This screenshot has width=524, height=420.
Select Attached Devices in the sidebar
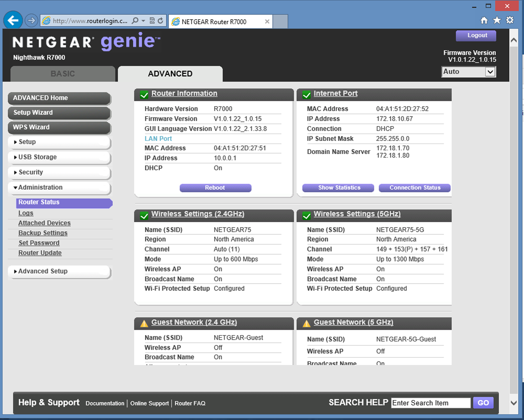point(44,223)
